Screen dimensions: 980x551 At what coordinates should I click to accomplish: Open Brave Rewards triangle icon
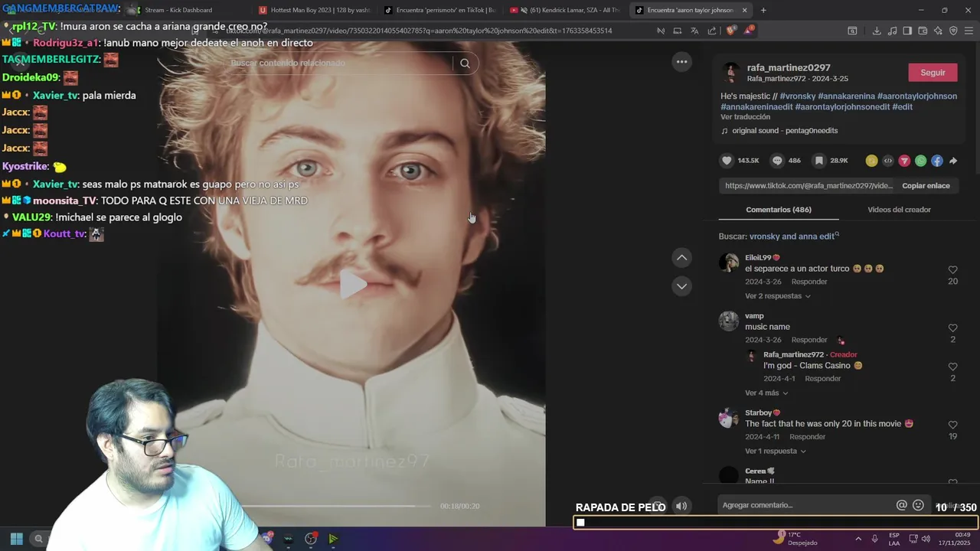click(750, 31)
